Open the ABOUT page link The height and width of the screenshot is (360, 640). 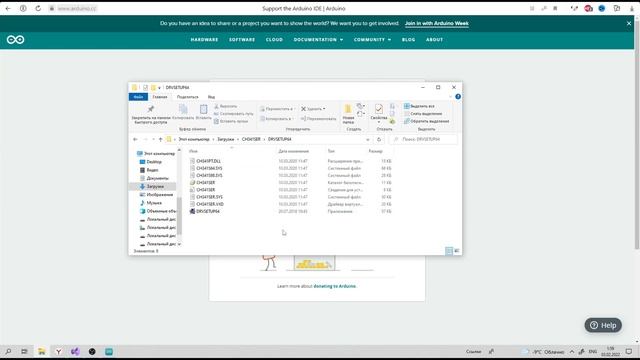pyautogui.click(x=434, y=40)
